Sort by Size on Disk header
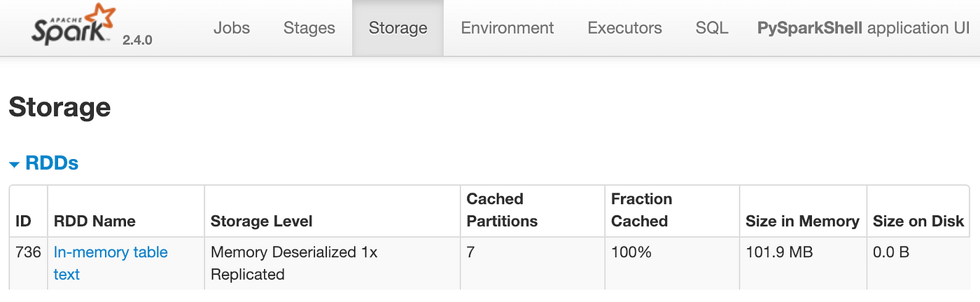 pos(918,221)
